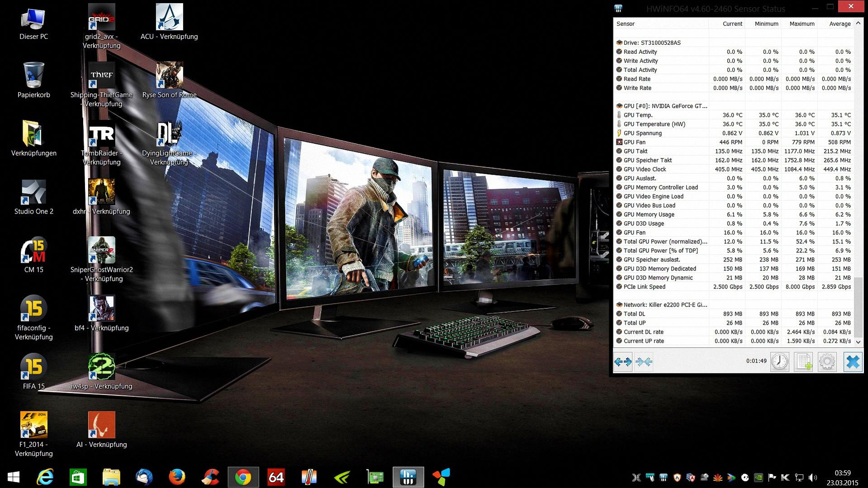Click the Maximum column header
The height and width of the screenshot is (488, 868).
[799, 24]
